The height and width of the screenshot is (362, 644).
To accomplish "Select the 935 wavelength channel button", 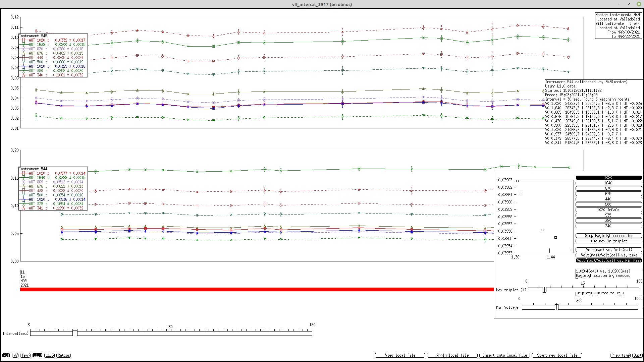I will pos(608,215).
